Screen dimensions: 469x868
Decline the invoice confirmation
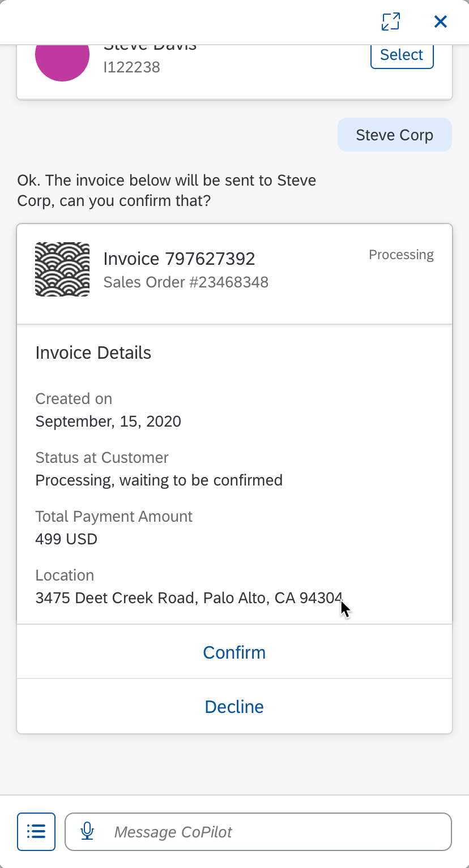tap(234, 707)
